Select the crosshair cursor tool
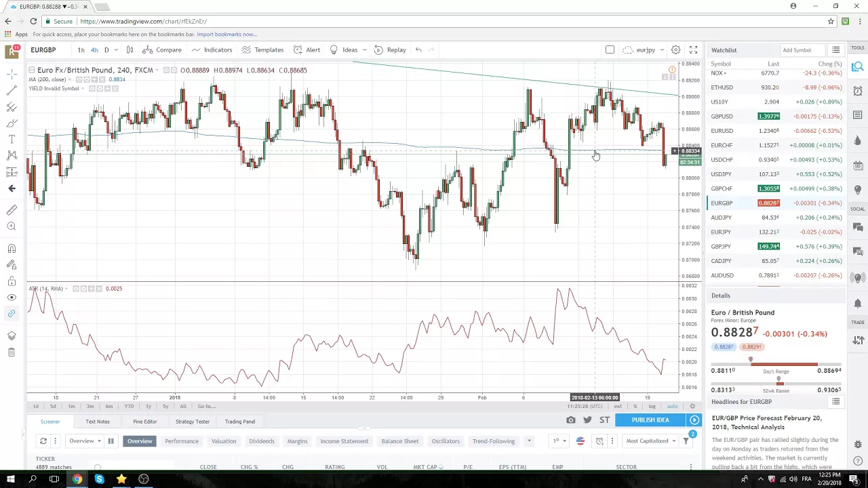This screenshot has height=488, width=868. point(12,73)
